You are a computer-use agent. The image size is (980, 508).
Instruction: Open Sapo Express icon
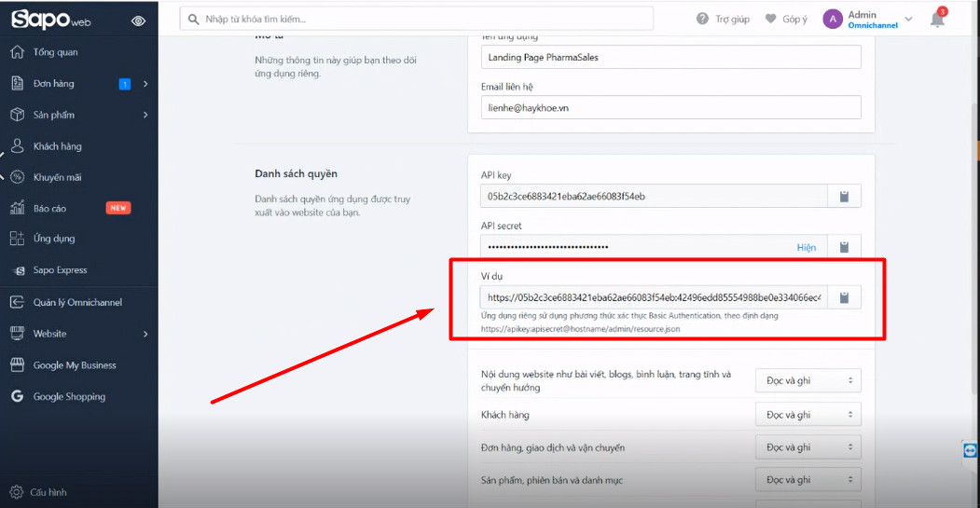tap(20, 270)
